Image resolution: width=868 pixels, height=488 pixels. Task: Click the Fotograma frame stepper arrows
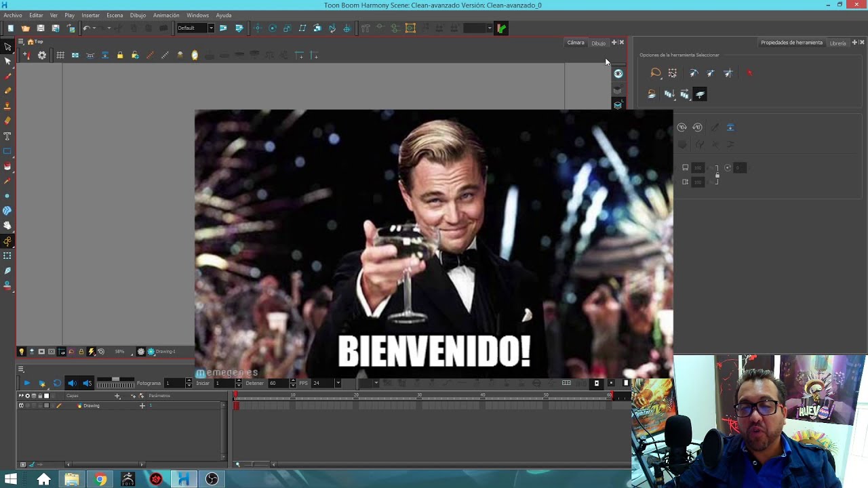(x=189, y=384)
